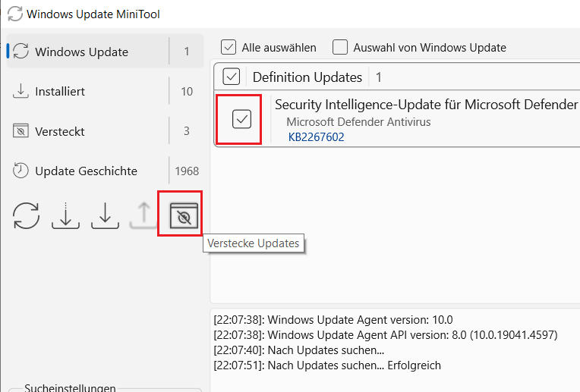Toggle the Definition Updates group checkbox

tap(232, 77)
